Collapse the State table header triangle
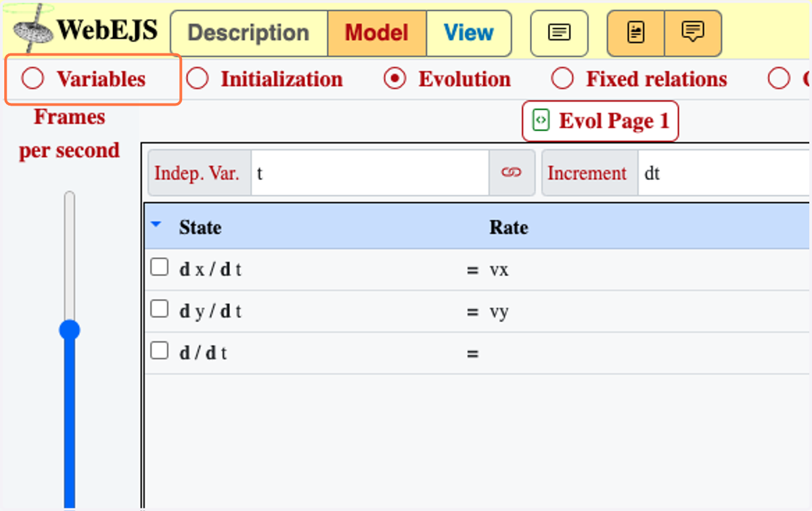 [156, 225]
